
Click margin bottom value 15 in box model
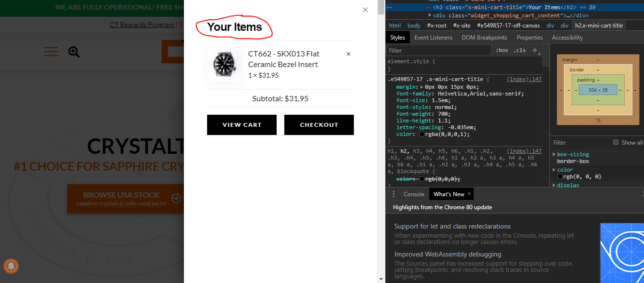[598, 120]
